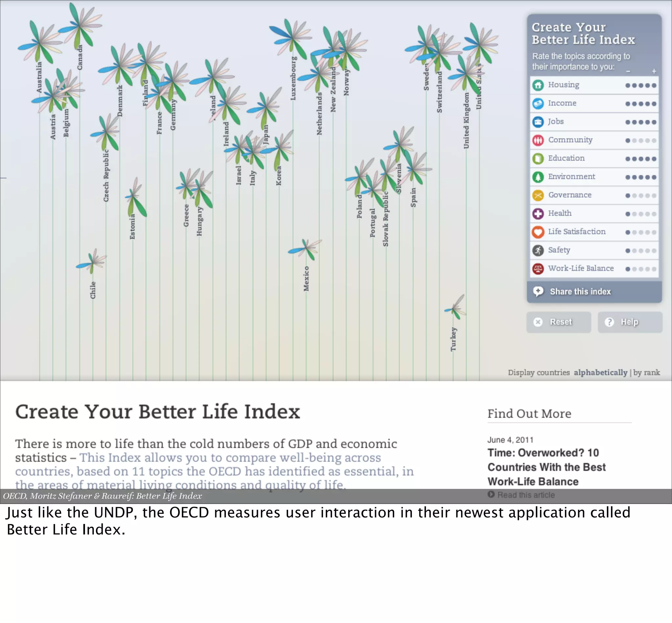This screenshot has height=623, width=672.
Task: Change Life Satisfaction rating dots
Action: click(641, 232)
